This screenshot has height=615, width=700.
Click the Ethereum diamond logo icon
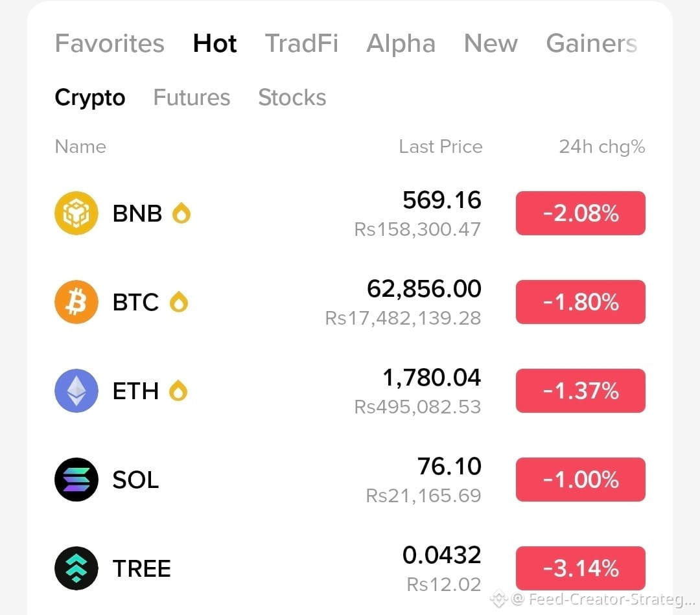tap(76, 391)
